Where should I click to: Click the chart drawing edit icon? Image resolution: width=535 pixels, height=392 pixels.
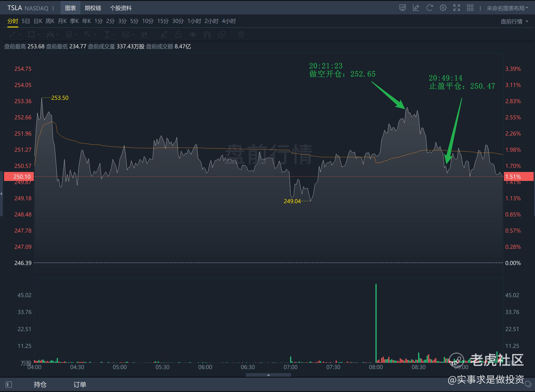(x=416, y=8)
